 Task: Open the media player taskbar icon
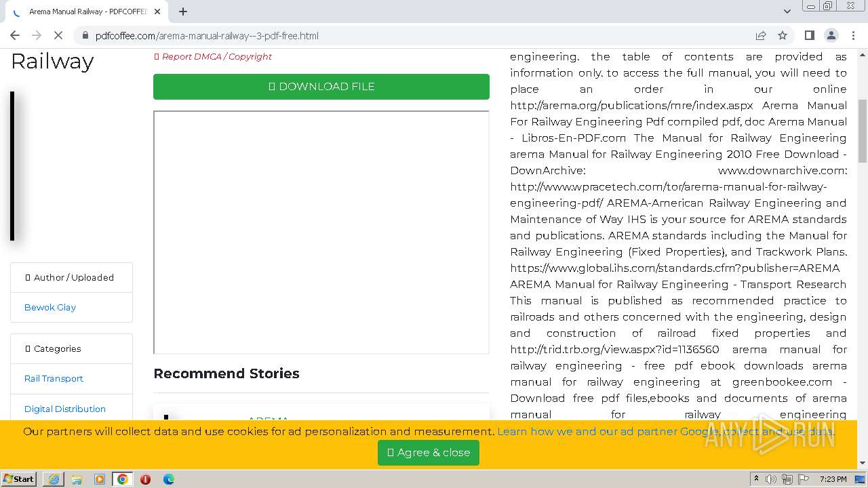[x=100, y=479]
